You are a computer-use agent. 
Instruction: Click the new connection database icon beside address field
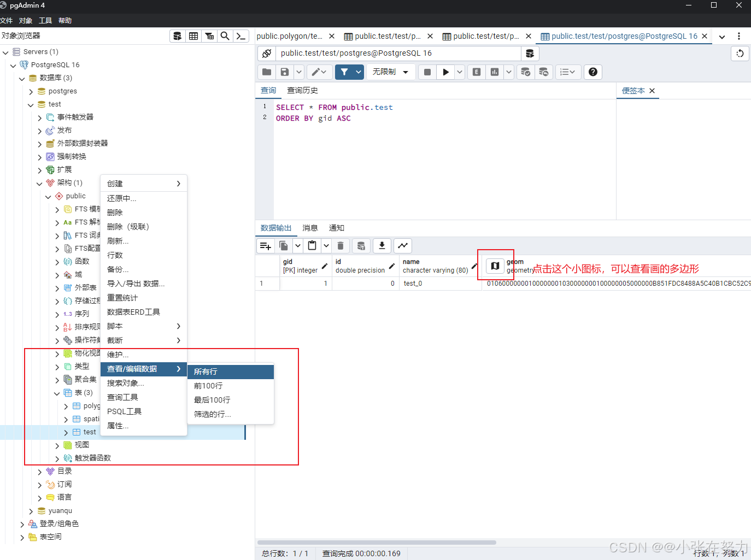[530, 53]
